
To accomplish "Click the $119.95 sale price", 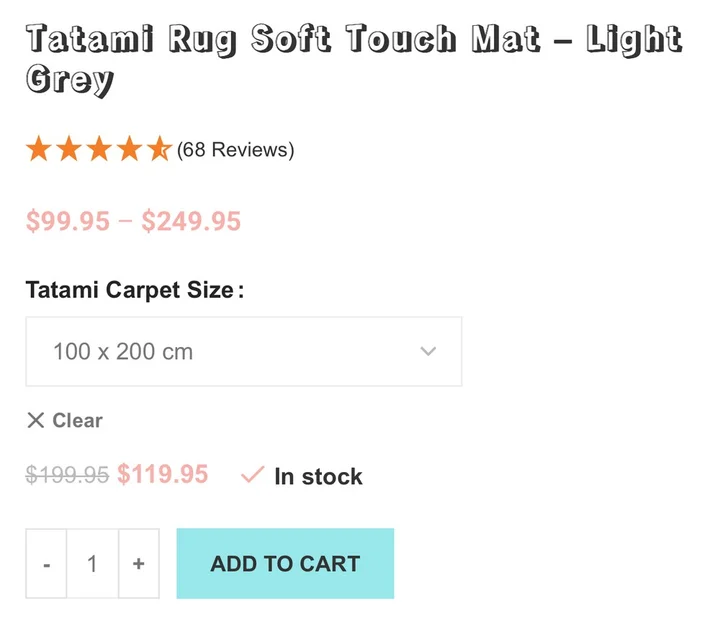I will [162, 474].
